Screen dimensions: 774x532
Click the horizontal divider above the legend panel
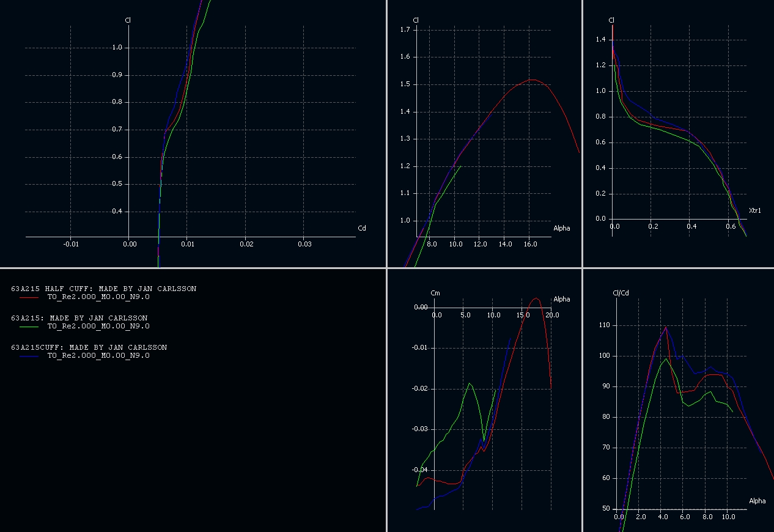point(193,268)
